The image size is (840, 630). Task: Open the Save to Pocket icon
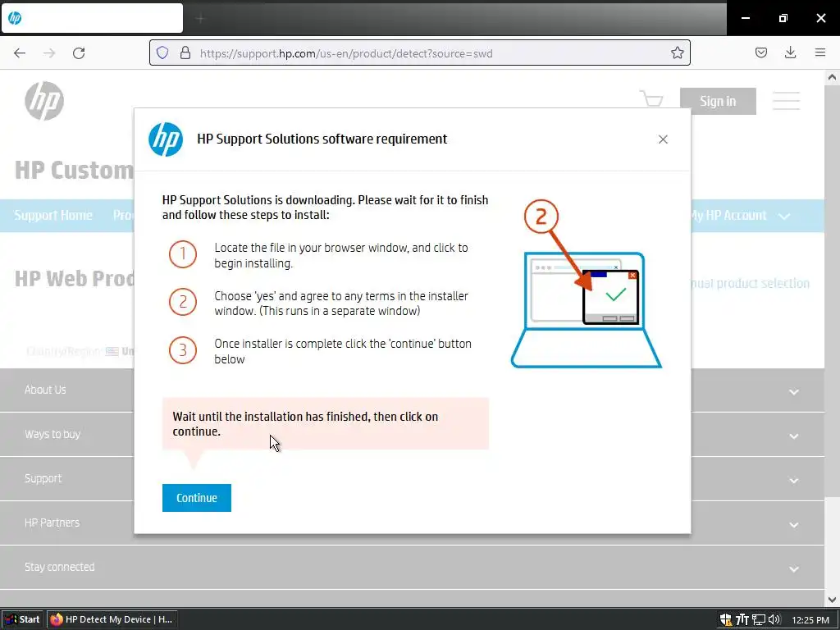point(760,52)
